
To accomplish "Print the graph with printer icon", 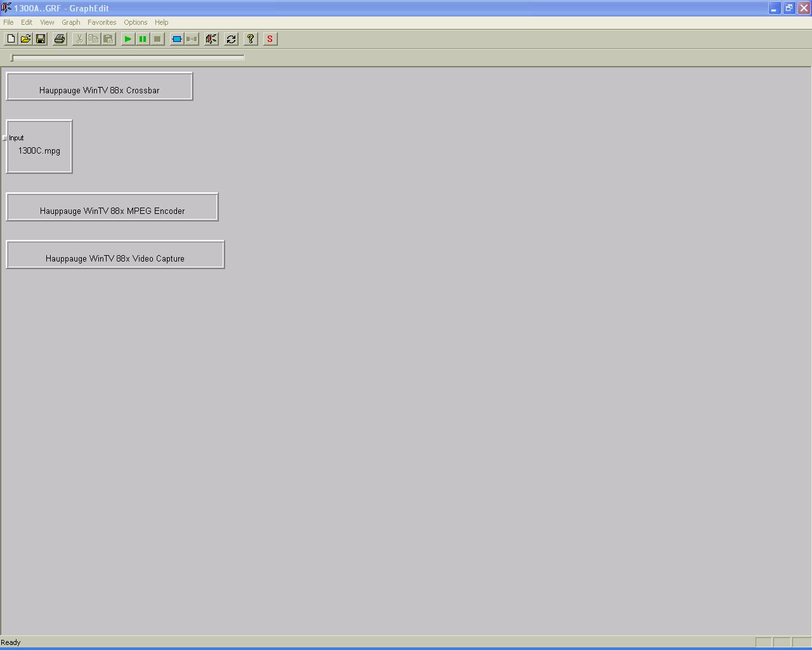I will [60, 39].
